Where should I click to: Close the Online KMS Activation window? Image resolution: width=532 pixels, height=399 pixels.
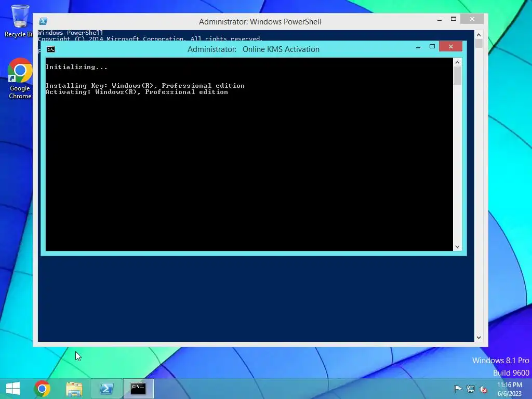[450, 46]
